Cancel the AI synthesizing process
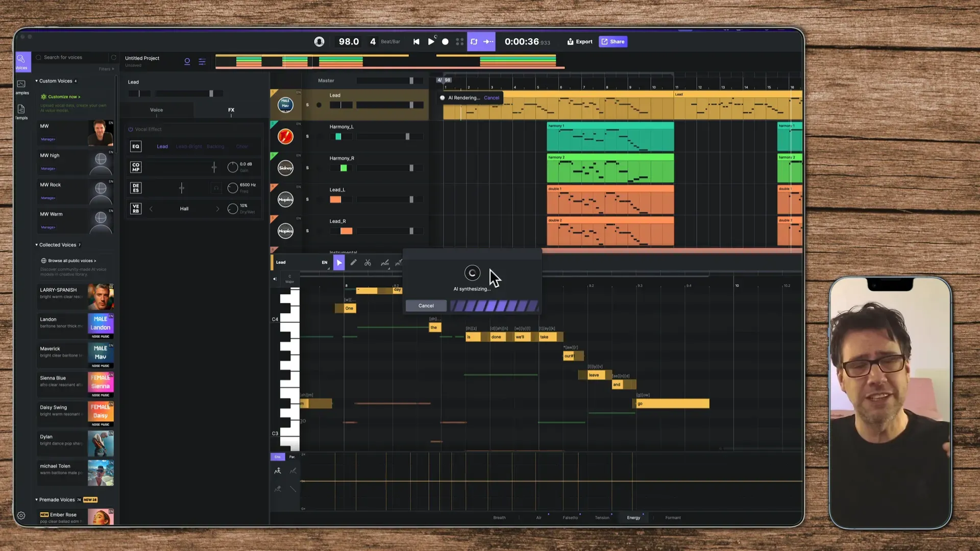Image resolution: width=980 pixels, height=551 pixels. point(426,305)
